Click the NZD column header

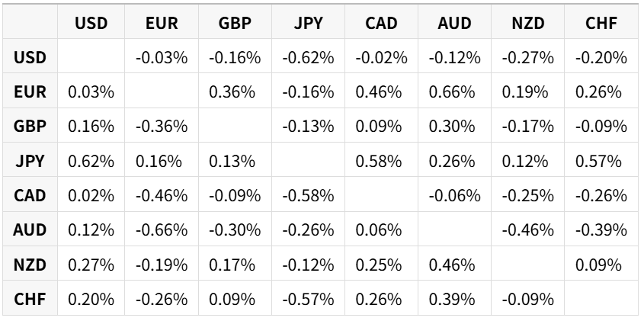click(527, 22)
